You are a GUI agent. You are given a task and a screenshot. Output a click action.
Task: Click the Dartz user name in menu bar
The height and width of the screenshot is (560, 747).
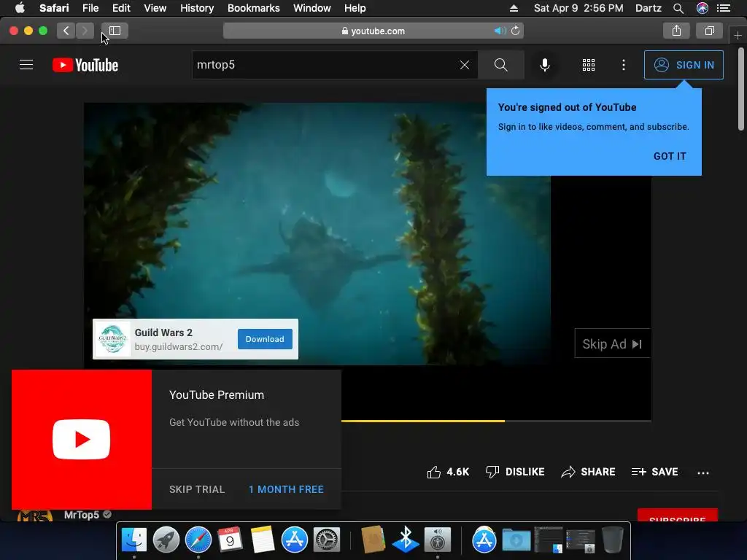648,8
